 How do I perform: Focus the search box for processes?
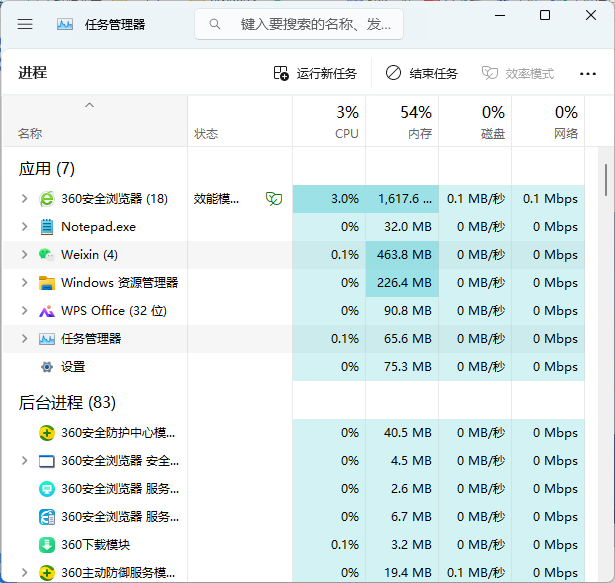coord(299,24)
